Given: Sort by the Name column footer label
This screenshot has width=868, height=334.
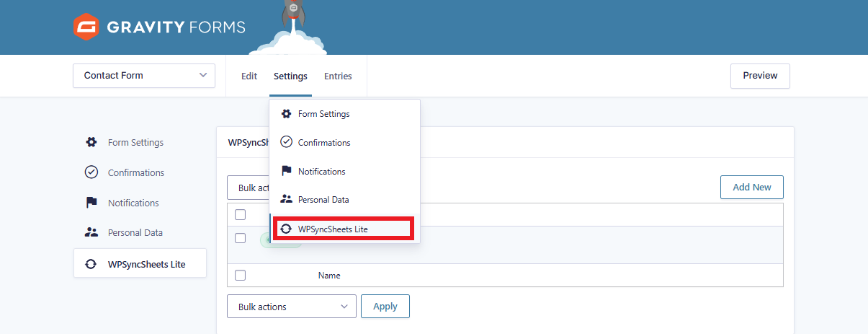Looking at the screenshot, I should point(329,276).
